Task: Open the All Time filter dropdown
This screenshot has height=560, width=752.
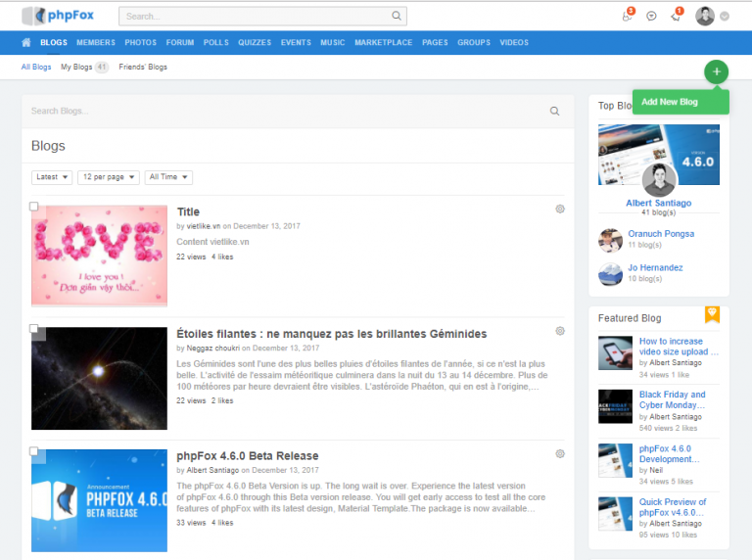Action: click(168, 177)
